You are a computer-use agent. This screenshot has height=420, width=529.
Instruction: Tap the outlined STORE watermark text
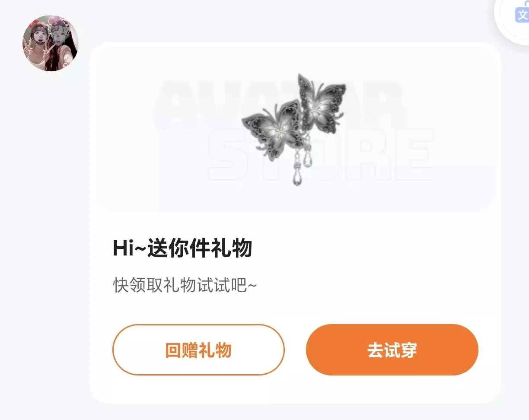pyautogui.click(x=321, y=154)
